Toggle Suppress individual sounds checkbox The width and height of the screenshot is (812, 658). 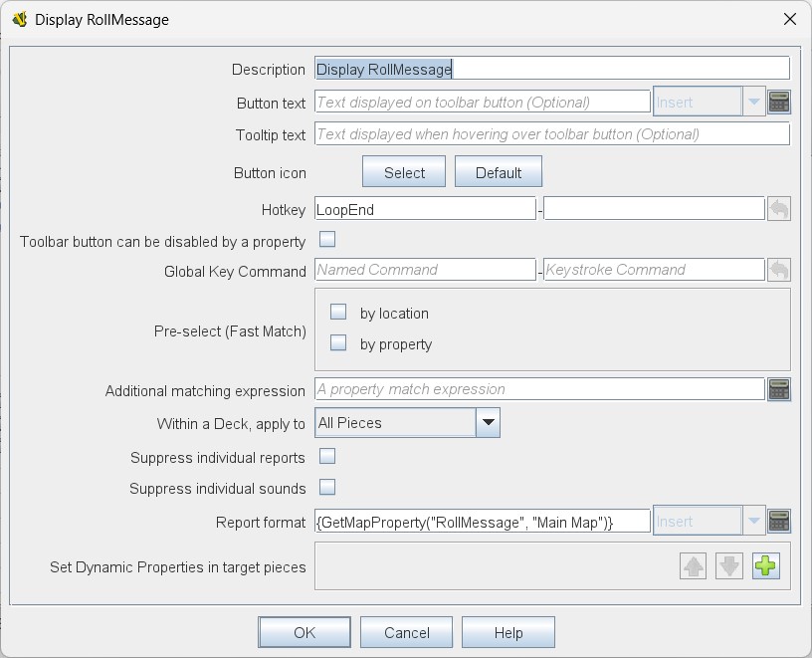(327, 487)
